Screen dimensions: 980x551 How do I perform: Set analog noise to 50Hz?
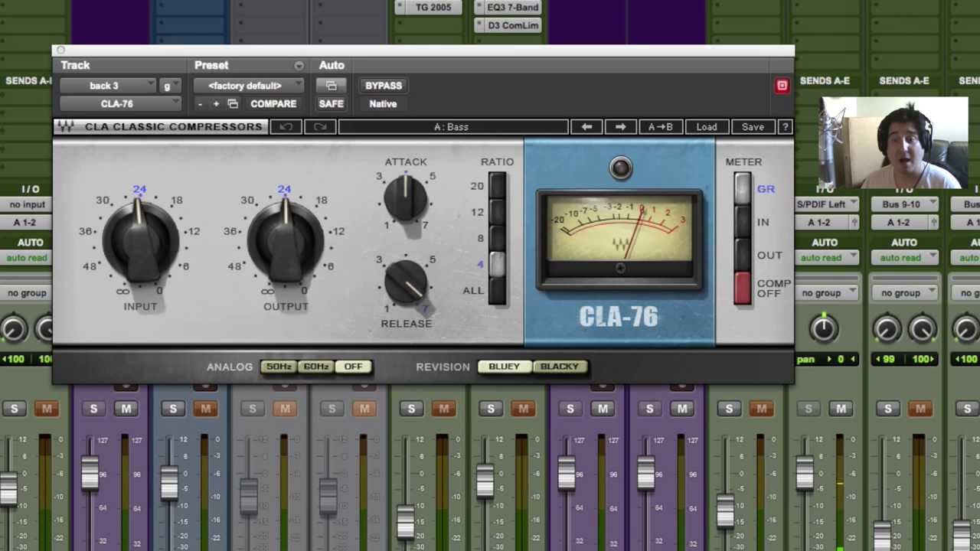(279, 367)
